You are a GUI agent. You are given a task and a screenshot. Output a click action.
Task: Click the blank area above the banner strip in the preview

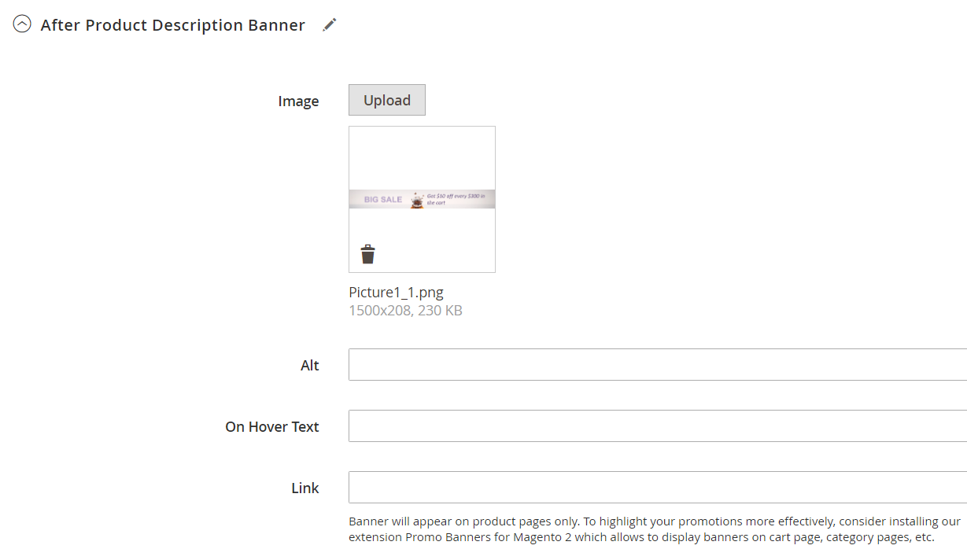coord(422,157)
